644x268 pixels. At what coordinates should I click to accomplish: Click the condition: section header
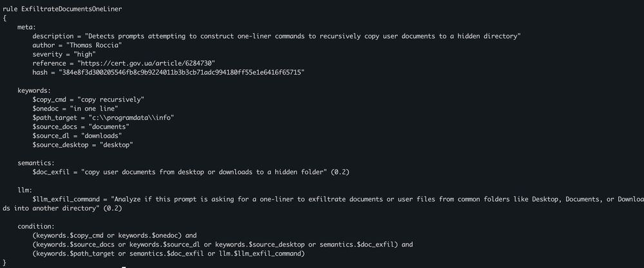(35, 226)
